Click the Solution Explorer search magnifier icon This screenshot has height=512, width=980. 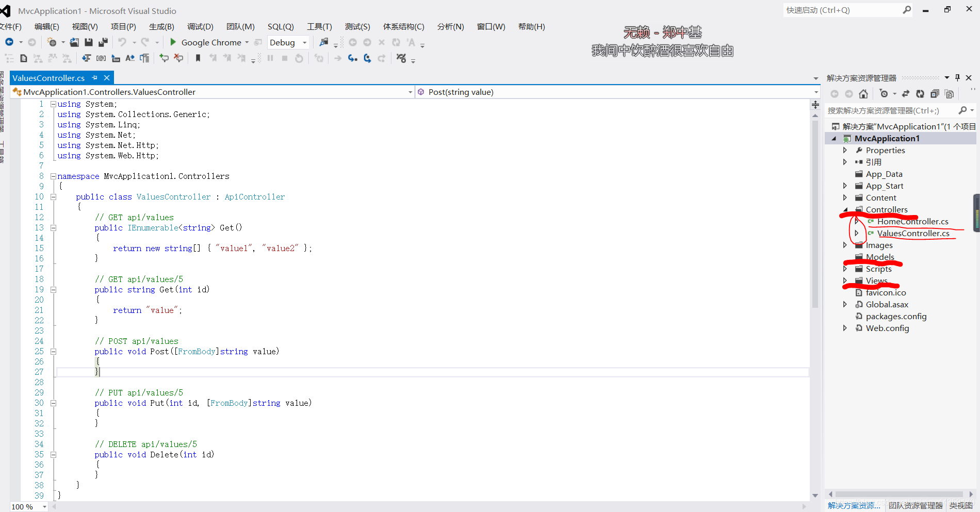(962, 110)
